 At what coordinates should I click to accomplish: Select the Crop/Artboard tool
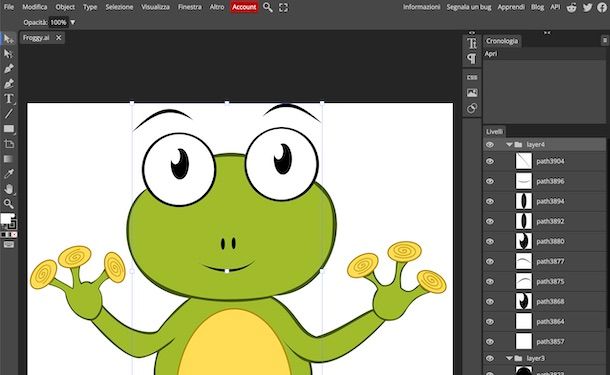point(9,144)
